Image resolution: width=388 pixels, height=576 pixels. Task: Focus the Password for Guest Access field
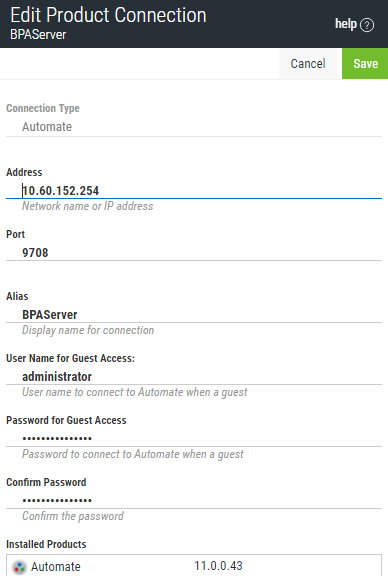point(194,438)
